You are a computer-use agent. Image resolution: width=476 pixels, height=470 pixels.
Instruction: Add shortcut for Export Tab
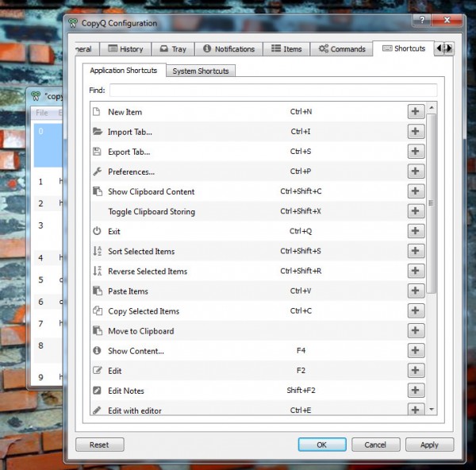(x=416, y=151)
